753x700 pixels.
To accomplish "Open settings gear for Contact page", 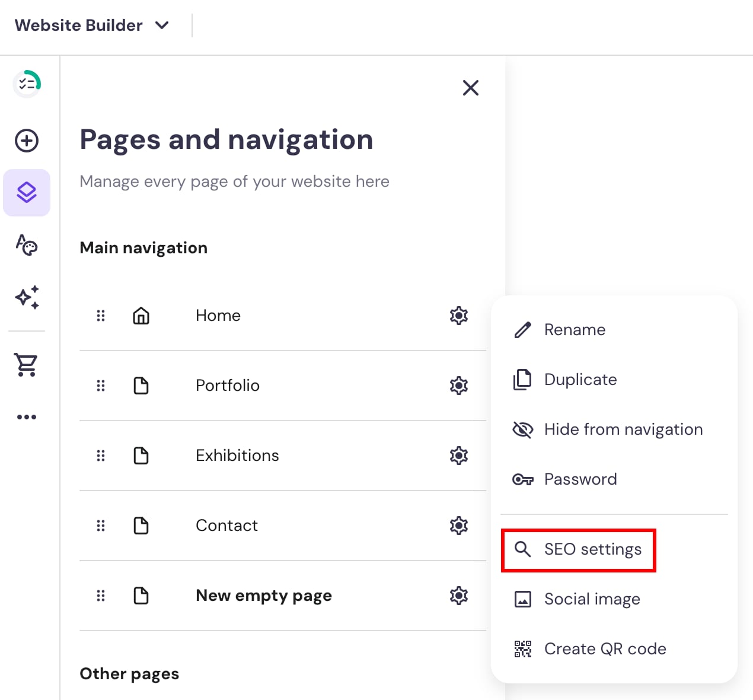I will click(x=458, y=526).
